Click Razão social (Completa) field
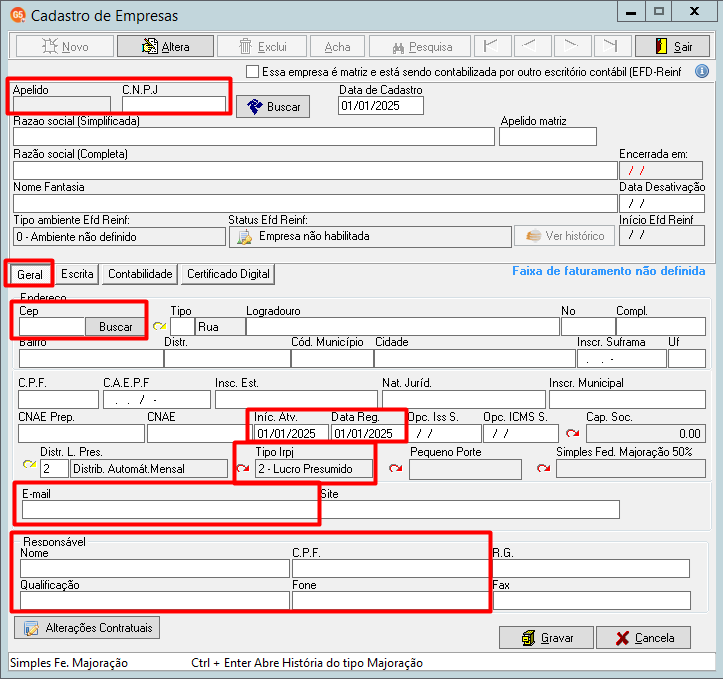The width and height of the screenshot is (723, 679). click(x=315, y=170)
